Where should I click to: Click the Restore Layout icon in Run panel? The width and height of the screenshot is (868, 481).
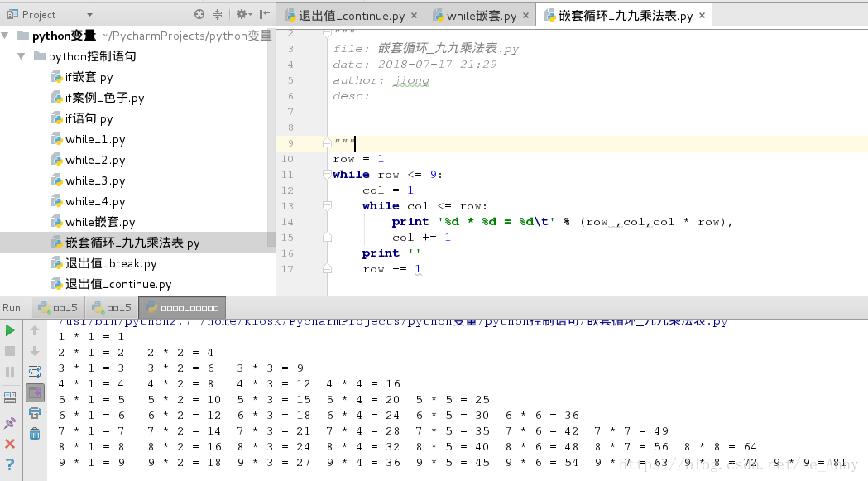click(x=10, y=397)
